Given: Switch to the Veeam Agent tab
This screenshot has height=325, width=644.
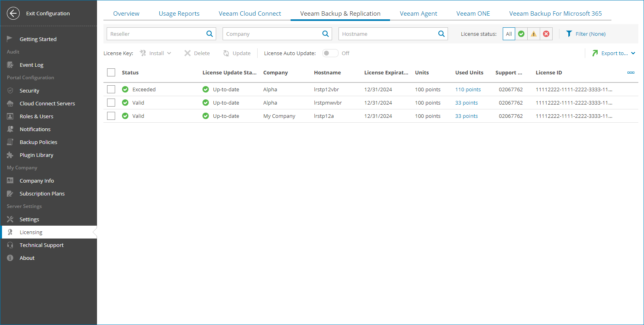Looking at the screenshot, I should (x=418, y=13).
